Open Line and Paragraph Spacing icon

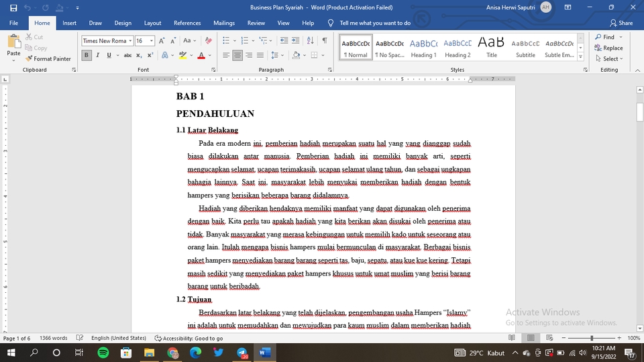[x=275, y=55]
